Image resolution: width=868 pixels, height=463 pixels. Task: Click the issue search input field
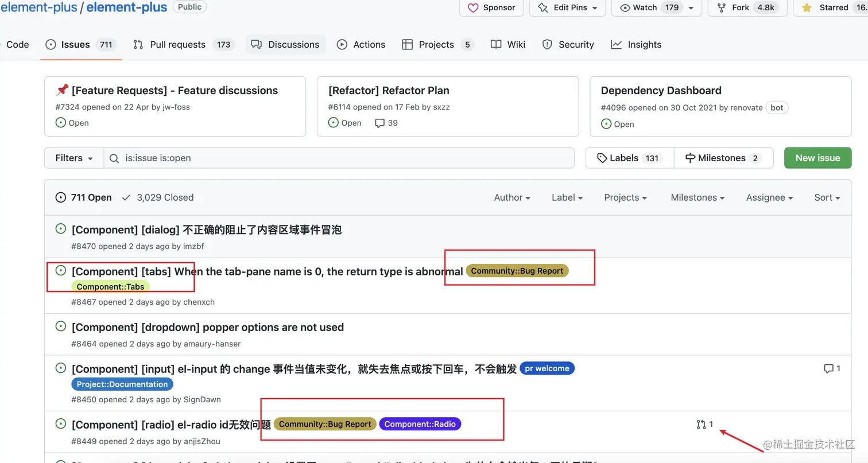[339, 158]
